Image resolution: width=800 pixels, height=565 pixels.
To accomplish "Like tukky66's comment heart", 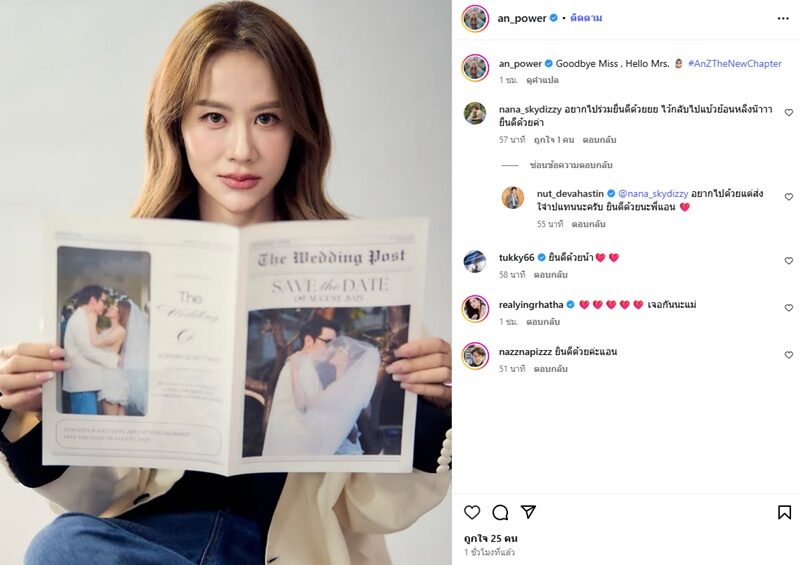I will tap(789, 260).
